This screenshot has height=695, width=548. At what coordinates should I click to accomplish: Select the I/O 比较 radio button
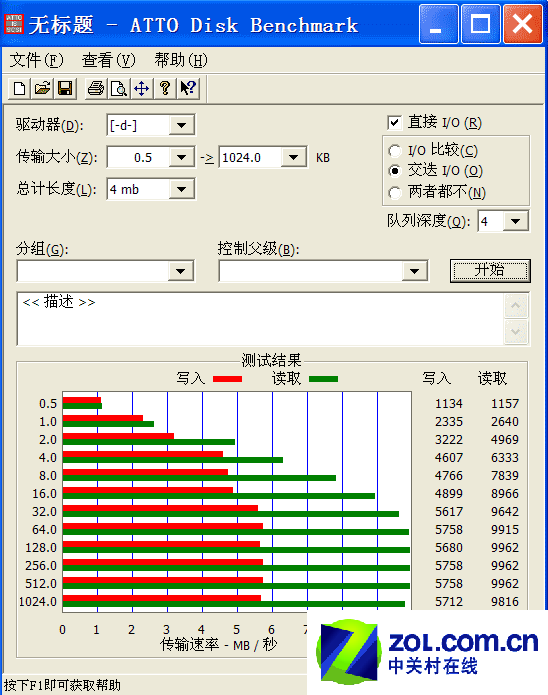394,151
